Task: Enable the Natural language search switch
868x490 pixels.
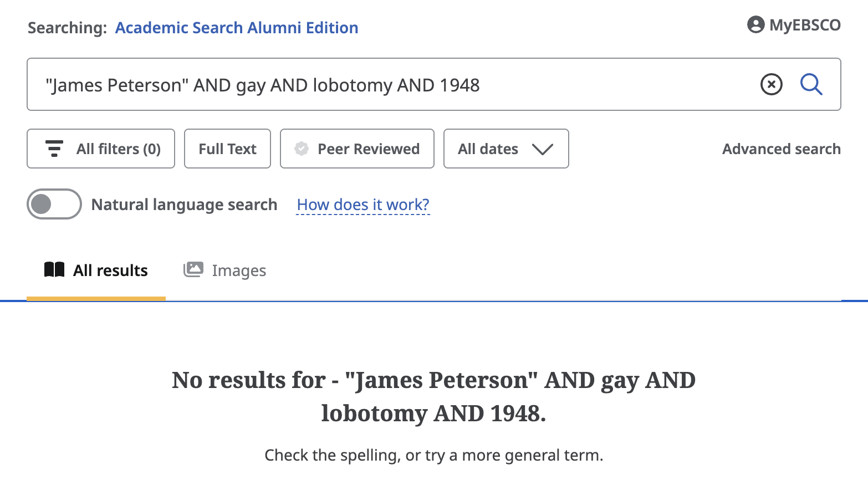Action: (x=54, y=205)
